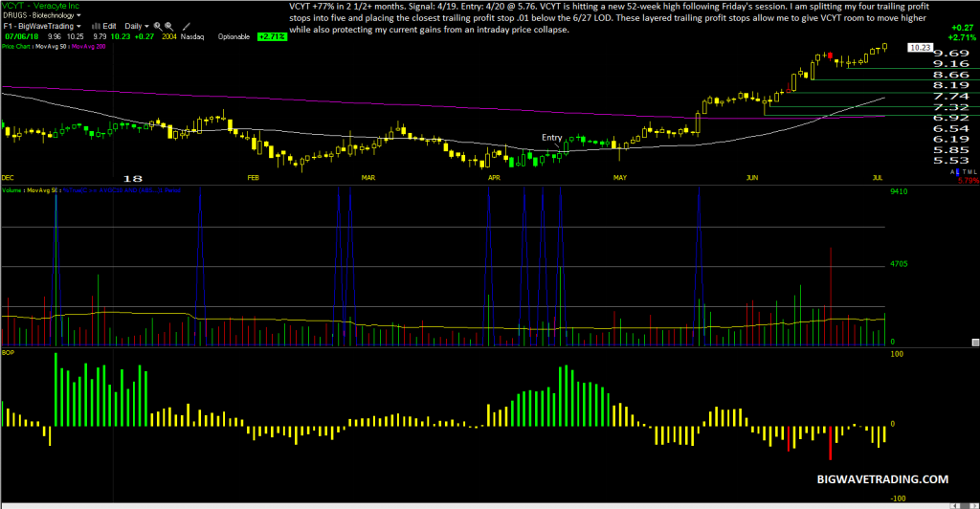This screenshot has width=980, height=509.
Task: Click the APR month label on time axis
Action: tap(494, 178)
